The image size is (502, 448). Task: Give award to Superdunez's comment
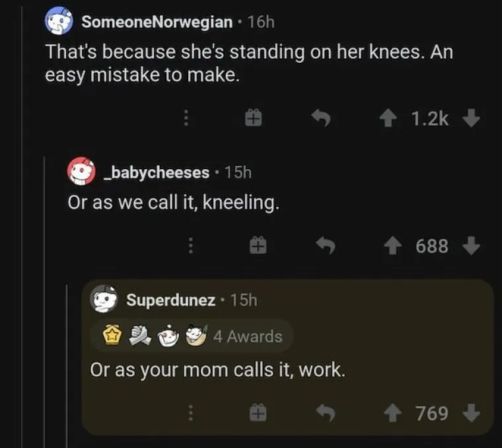tap(256, 414)
